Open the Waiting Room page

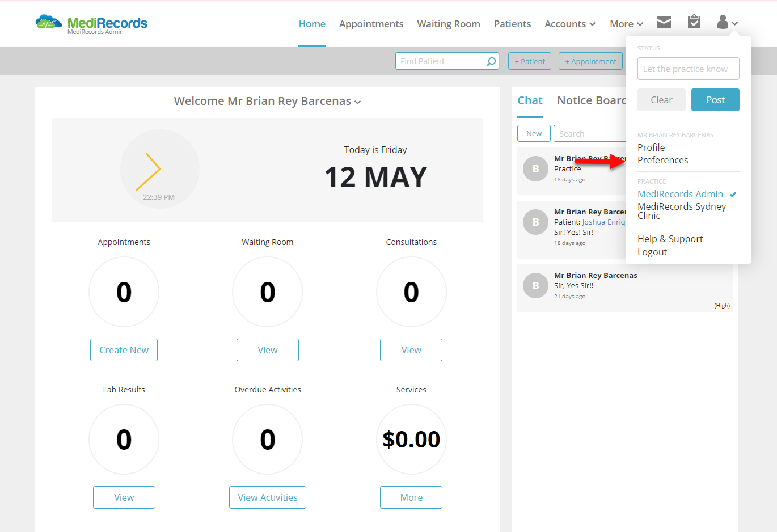tap(449, 24)
